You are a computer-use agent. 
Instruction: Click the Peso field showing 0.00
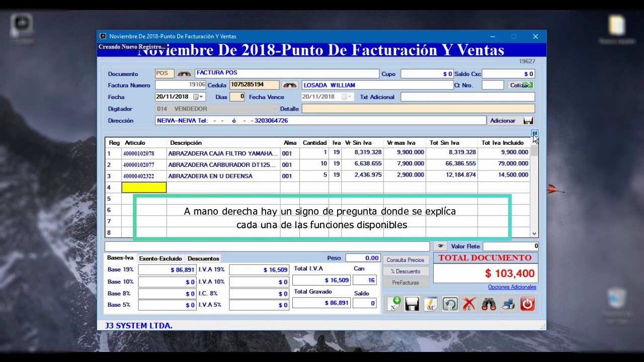tap(363, 258)
